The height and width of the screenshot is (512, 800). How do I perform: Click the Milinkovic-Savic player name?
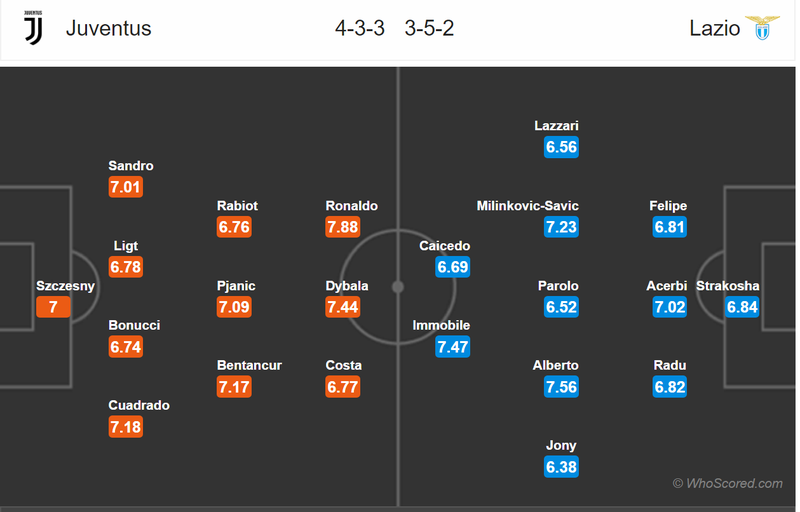pyautogui.click(x=528, y=206)
